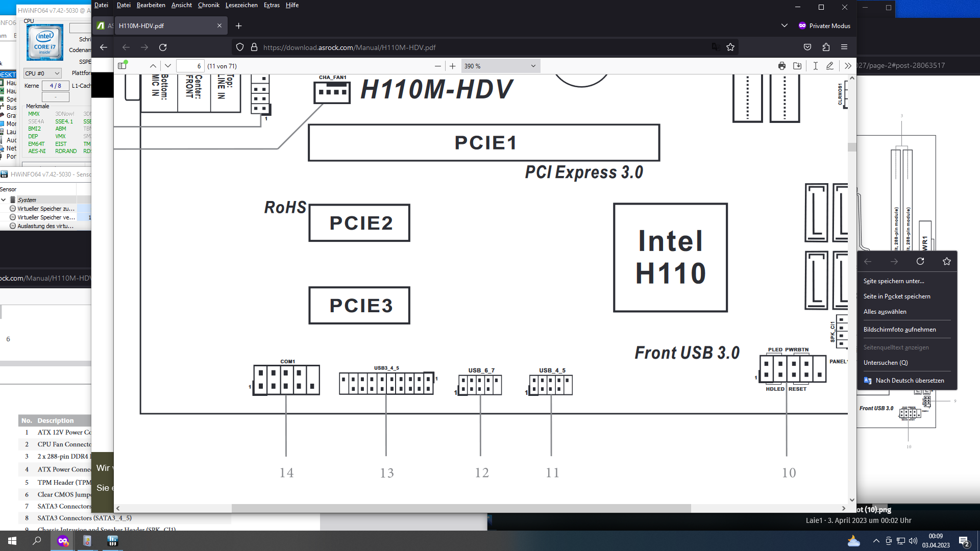Print the PDF document
The image size is (980, 551).
click(x=781, y=65)
